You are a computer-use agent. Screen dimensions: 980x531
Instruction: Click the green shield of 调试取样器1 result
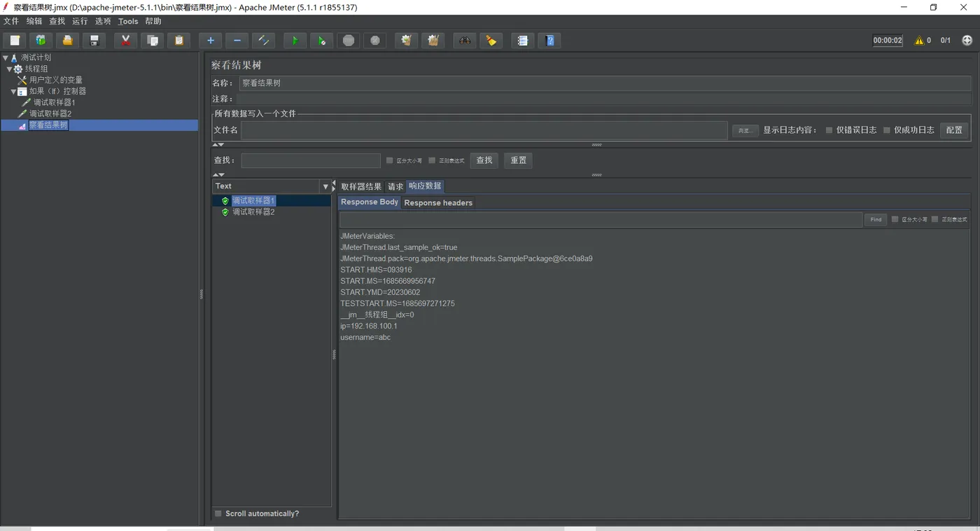225,201
